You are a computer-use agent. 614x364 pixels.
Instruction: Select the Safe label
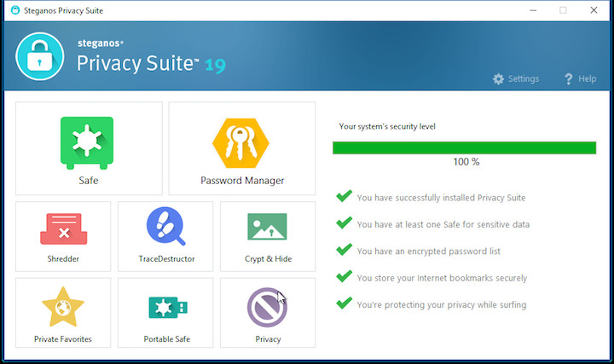click(89, 181)
